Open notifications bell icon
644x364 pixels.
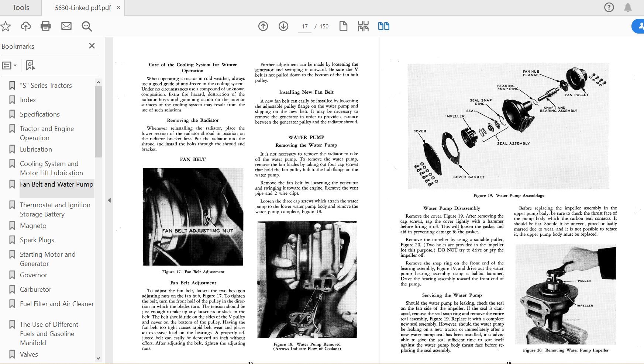point(628,7)
